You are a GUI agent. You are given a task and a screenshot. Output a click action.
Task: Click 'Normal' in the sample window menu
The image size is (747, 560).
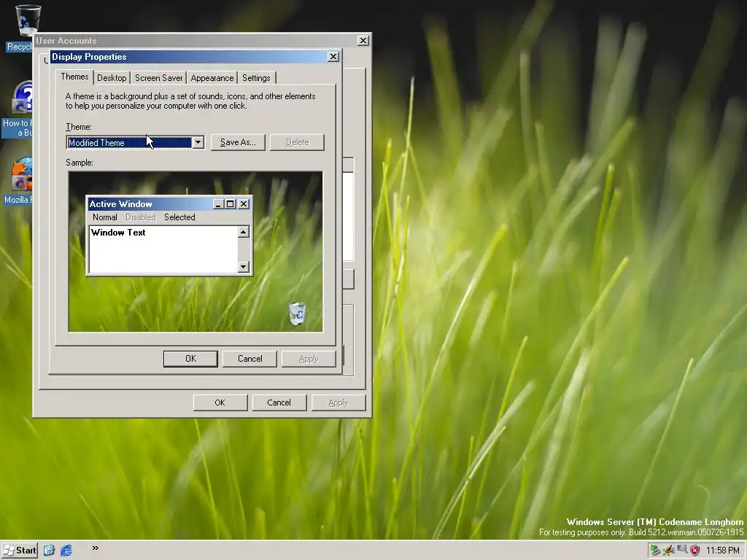pyautogui.click(x=105, y=217)
